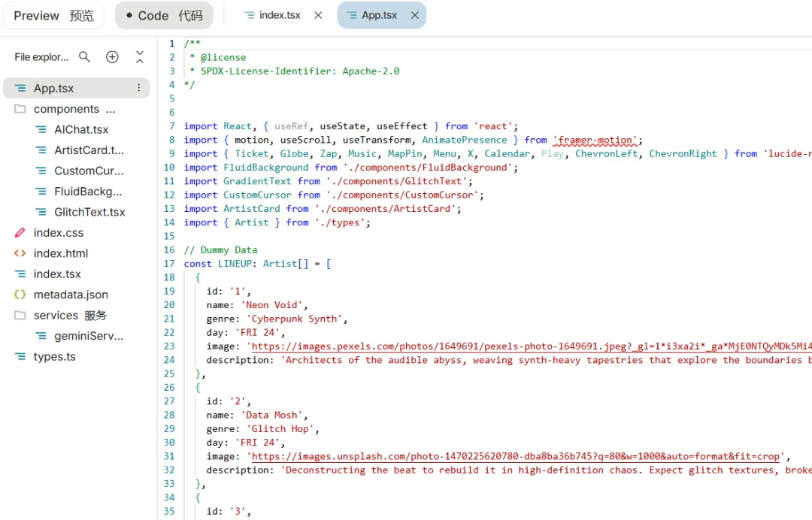Click 'Cyberpunk Synth' genre string

pyautogui.click(x=294, y=319)
